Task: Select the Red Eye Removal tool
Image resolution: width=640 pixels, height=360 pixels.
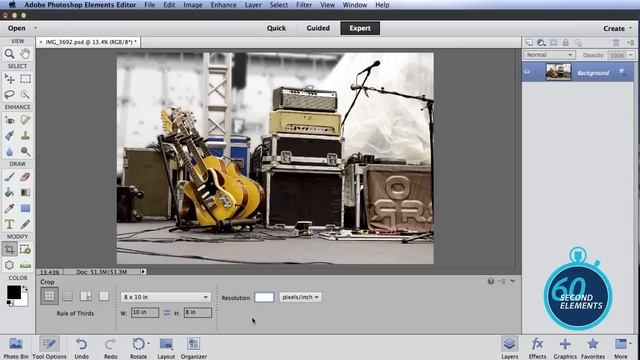Action: coord(9,120)
